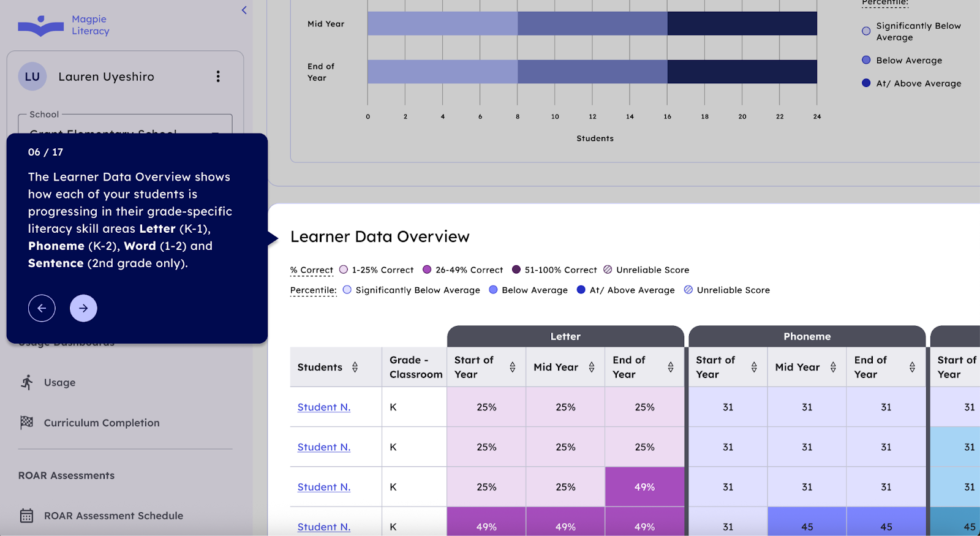Click the Magpie Literacy logo
This screenshot has height=536, width=980.
(64, 26)
